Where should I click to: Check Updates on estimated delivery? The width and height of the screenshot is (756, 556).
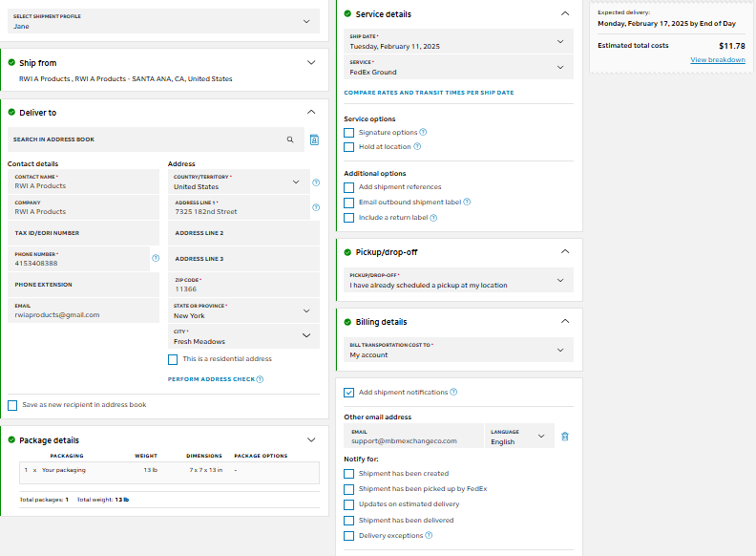(x=349, y=504)
